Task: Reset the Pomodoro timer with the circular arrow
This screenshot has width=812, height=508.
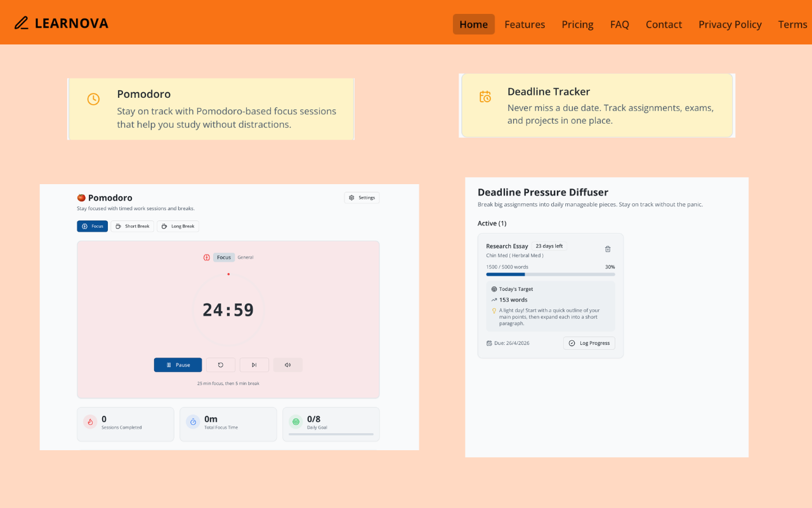Action: pyautogui.click(x=221, y=364)
